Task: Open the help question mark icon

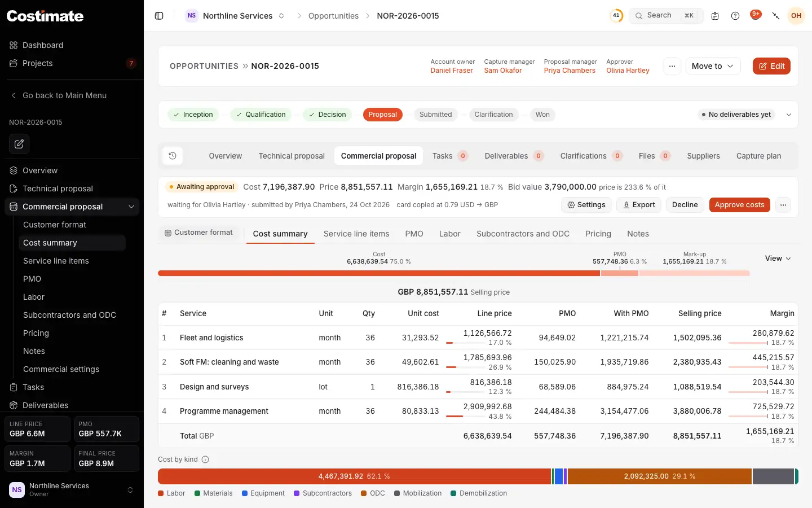Action: click(x=735, y=16)
